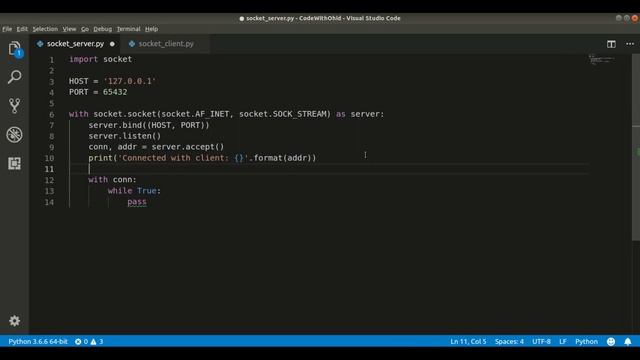Click line number 12 in the gutter
Image resolution: width=640 pixels, height=360 pixels.
49,180
